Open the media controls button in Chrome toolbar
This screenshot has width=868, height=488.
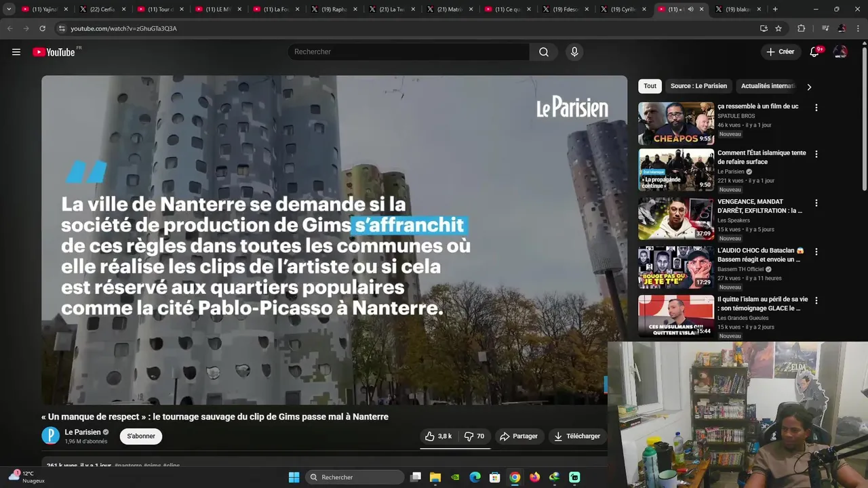[825, 28]
